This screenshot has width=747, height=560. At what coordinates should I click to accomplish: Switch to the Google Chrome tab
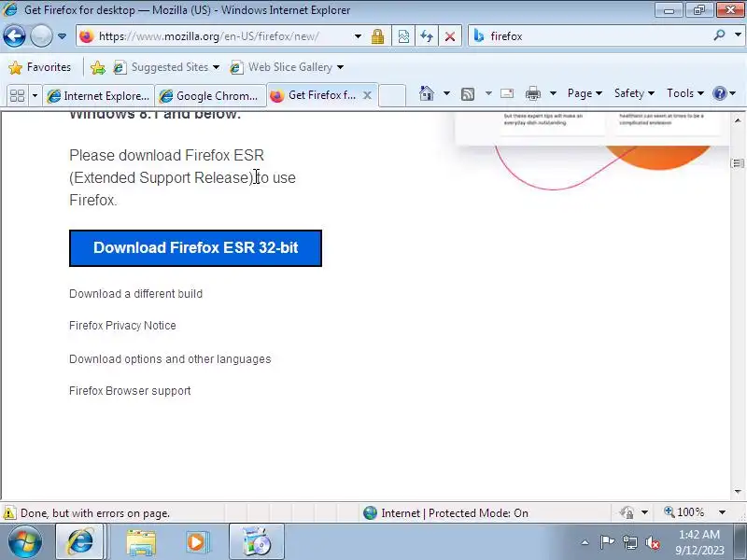point(211,96)
